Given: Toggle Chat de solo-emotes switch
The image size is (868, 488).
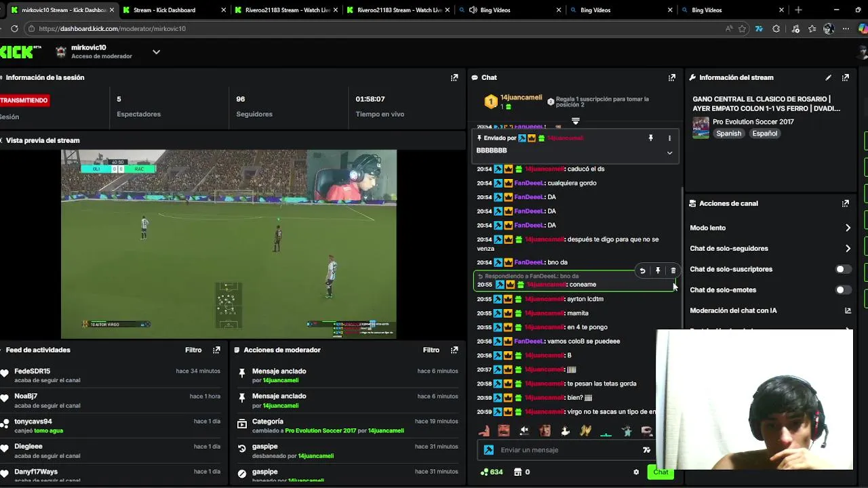Looking at the screenshot, I should pos(843,289).
